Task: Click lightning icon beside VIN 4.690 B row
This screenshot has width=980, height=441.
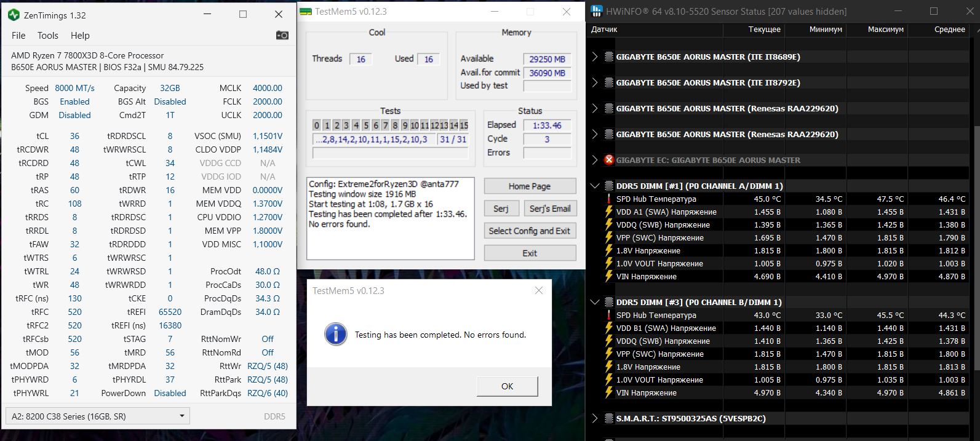Action: pyautogui.click(x=609, y=276)
